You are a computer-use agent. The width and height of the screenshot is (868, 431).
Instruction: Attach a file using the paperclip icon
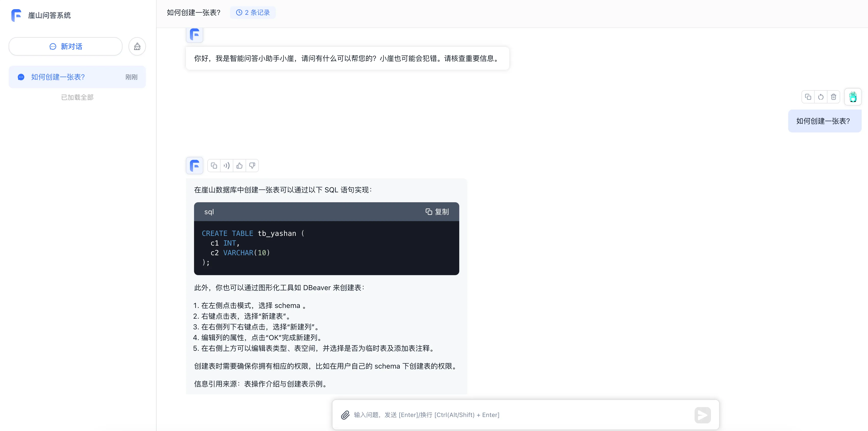click(345, 415)
